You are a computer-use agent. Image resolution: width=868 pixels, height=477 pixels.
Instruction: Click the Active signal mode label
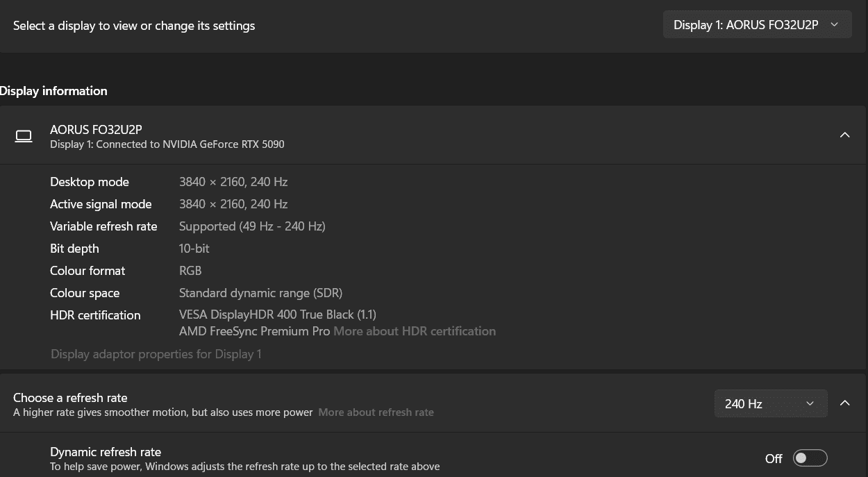(x=101, y=204)
